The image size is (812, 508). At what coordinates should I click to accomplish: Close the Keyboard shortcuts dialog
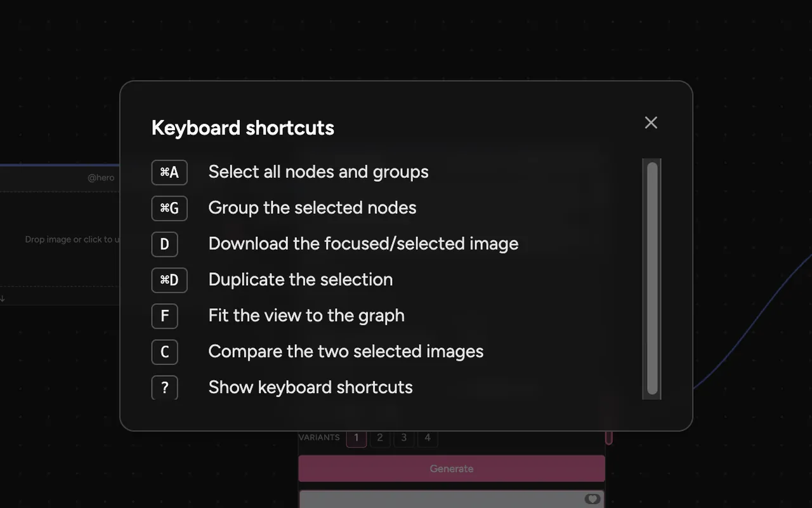point(651,123)
